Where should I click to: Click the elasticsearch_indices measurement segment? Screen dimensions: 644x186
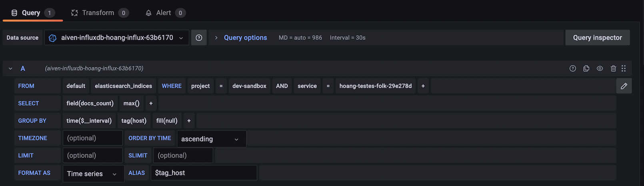pyautogui.click(x=124, y=86)
